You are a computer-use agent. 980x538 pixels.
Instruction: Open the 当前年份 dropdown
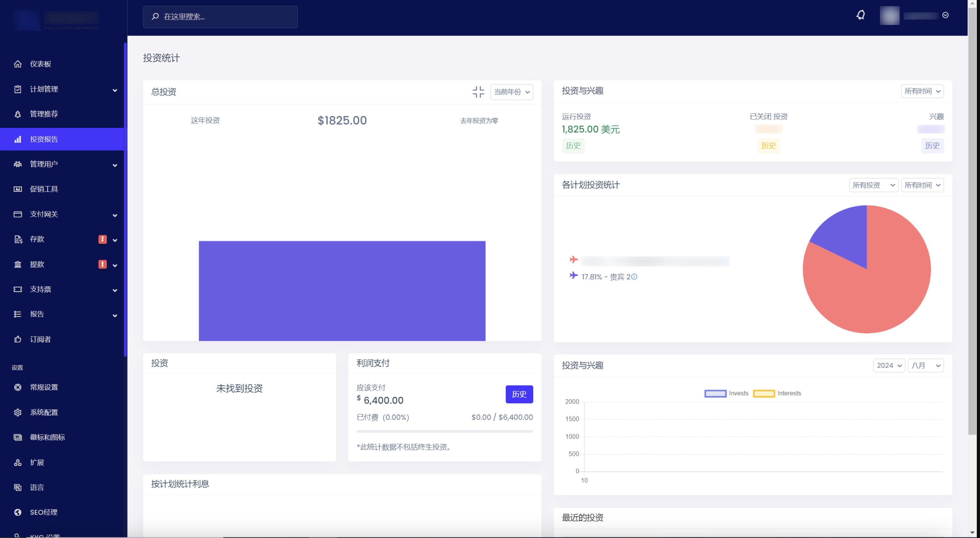tap(511, 92)
